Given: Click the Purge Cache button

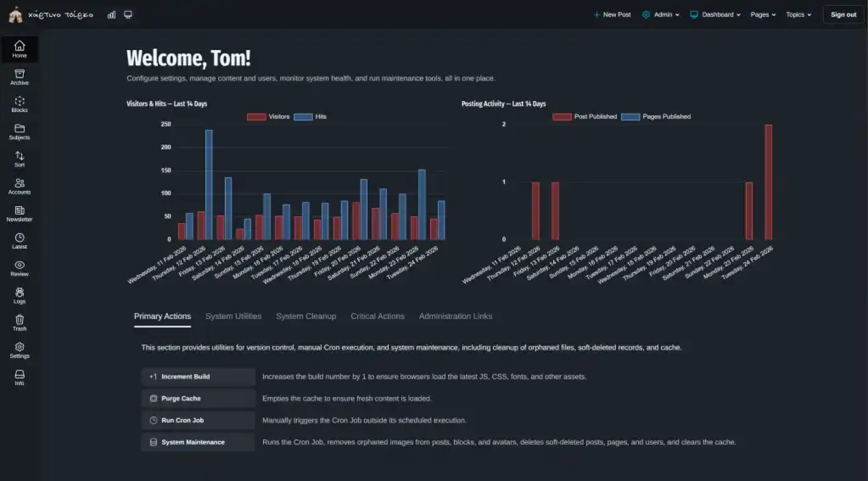Looking at the screenshot, I should 198,398.
